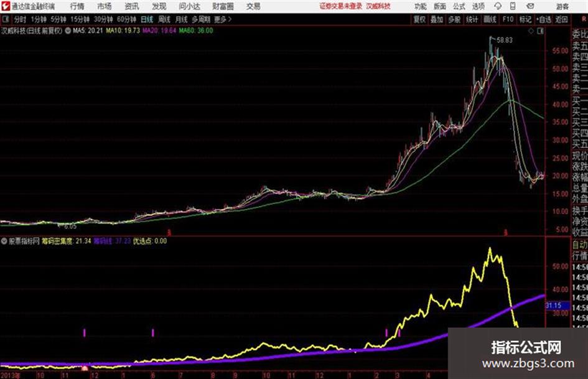Screen dimensions: 588x379
Task: Click the first magenta signal bar in indicator pane
Action: (x=85, y=332)
